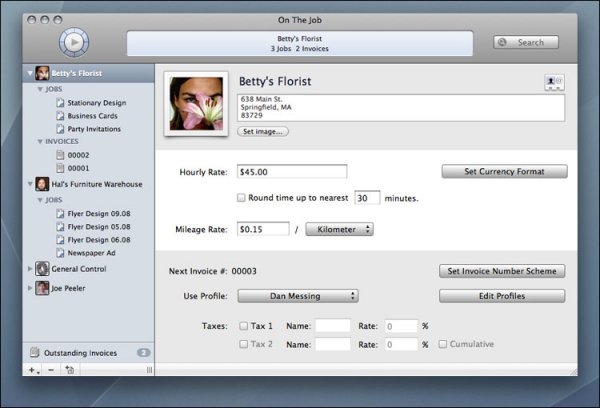Screen dimensions: 600x408
Task: Click the add group icon beside the minus
Action: 70,370
